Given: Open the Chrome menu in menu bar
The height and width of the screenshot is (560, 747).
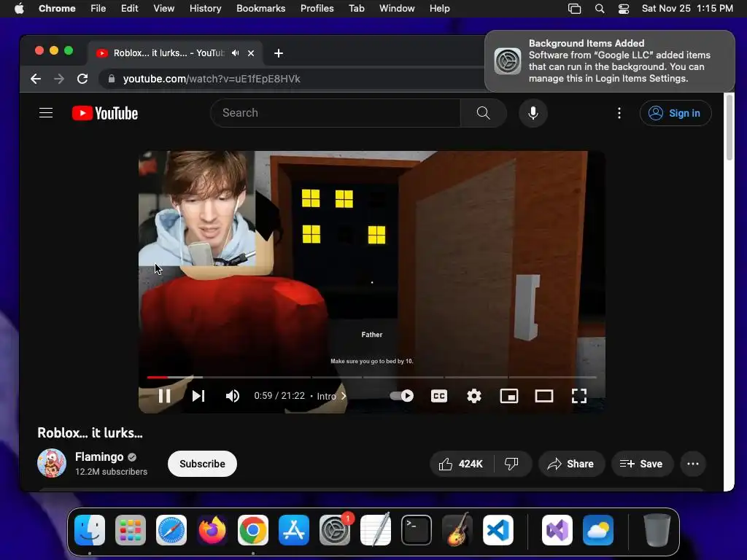Looking at the screenshot, I should point(57,9).
